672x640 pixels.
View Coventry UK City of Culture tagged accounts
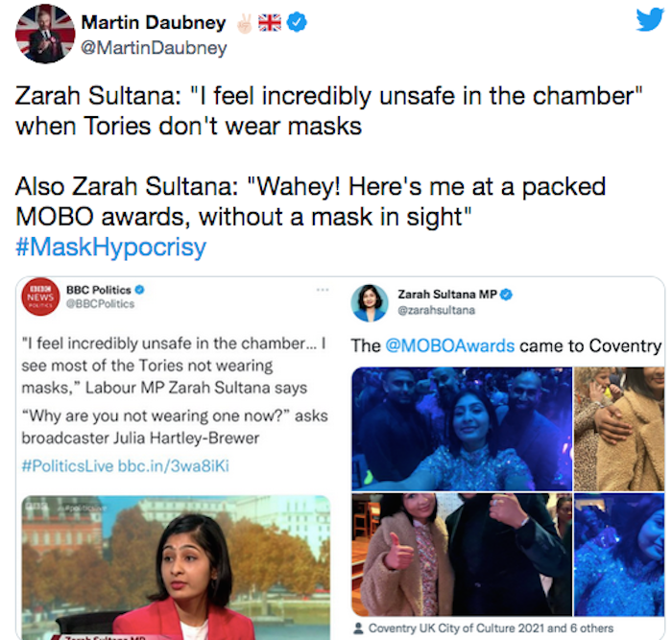(491, 628)
